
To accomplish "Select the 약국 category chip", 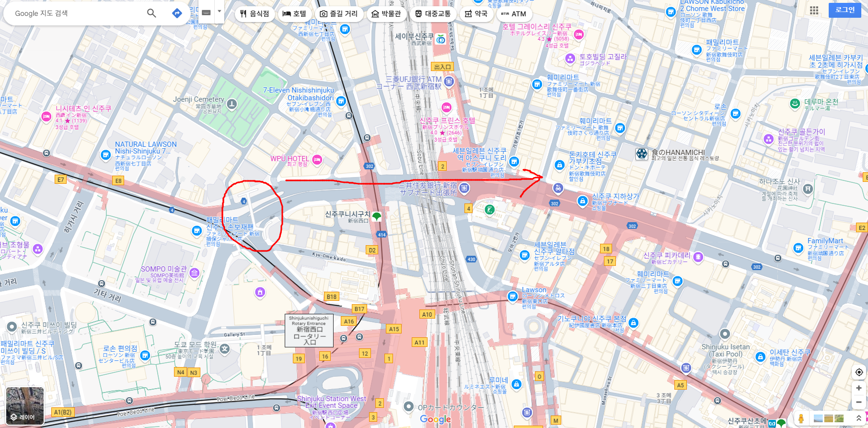I will (476, 14).
